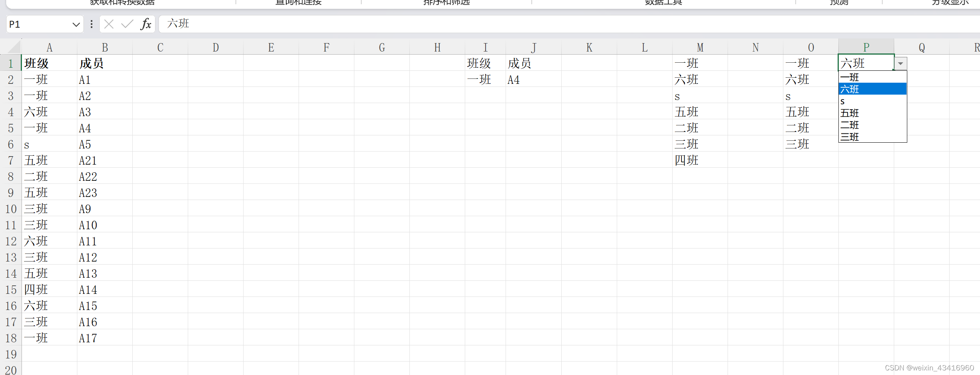Choose s in the dropdown list
Image resolution: width=980 pixels, height=375 pixels.
click(872, 101)
